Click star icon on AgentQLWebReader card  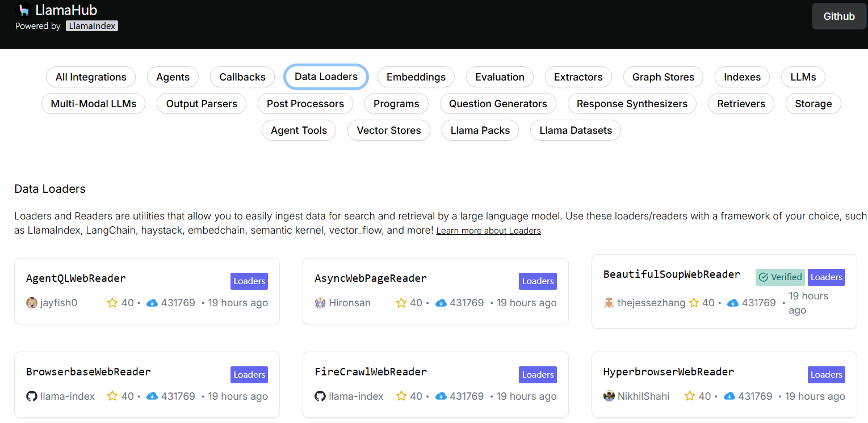point(112,303)
